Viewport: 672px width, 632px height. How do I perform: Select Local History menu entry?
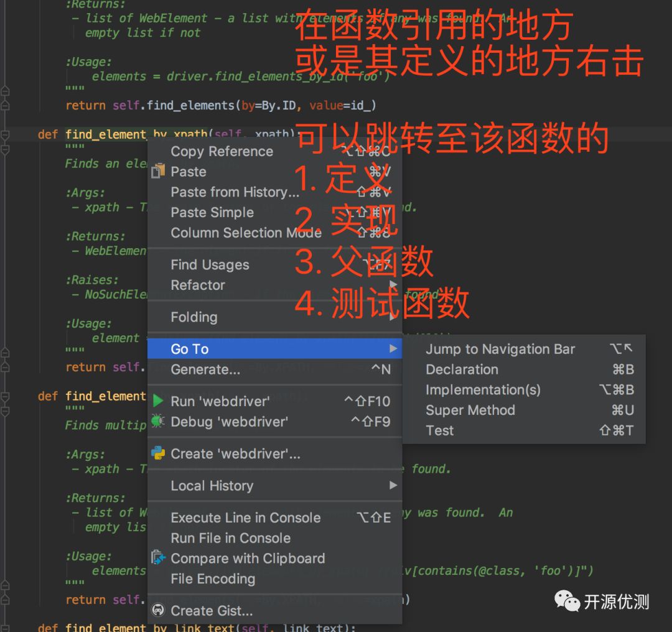[x=275, y=485]
